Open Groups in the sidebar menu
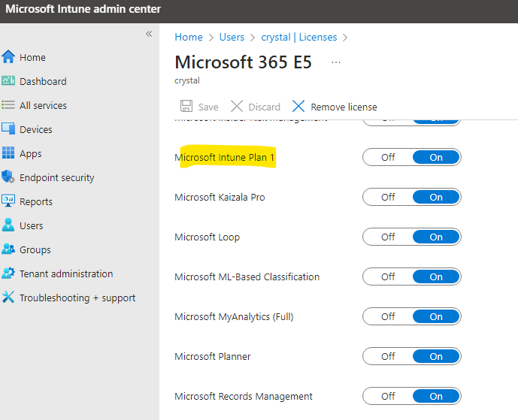Viewport: 518px width, 420px height. coord(35,249)
